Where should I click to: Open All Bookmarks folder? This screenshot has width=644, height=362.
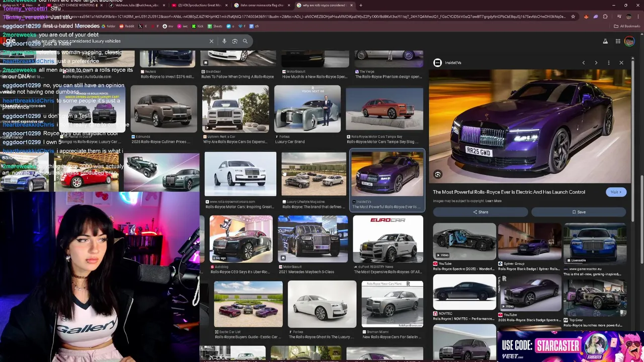click(x=627, y=26)
